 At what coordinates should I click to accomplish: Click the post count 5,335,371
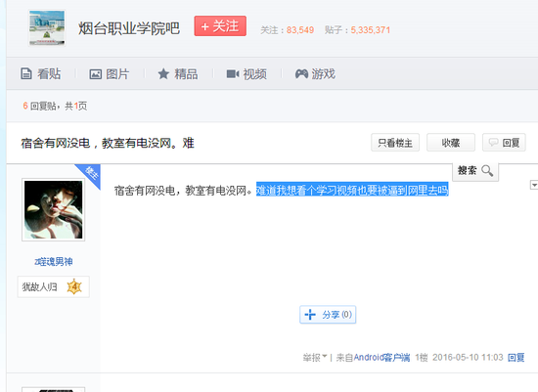(370, 30)
